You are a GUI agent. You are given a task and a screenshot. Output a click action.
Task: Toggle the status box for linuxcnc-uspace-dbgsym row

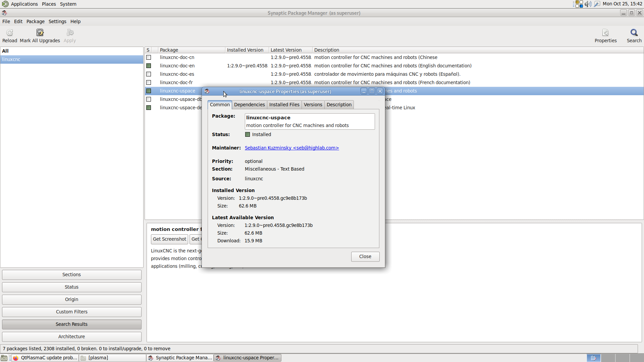[149, 99]
